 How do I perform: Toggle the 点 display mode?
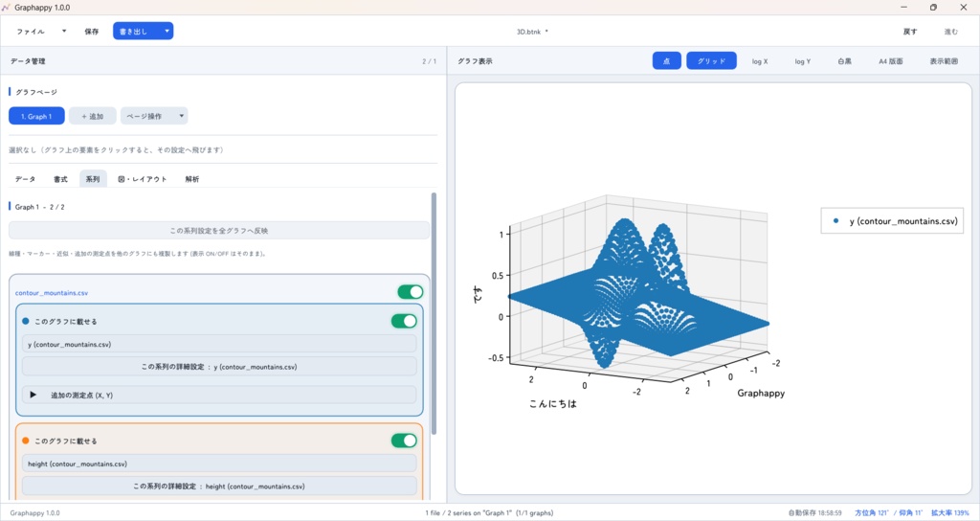(x=667, y=60)
